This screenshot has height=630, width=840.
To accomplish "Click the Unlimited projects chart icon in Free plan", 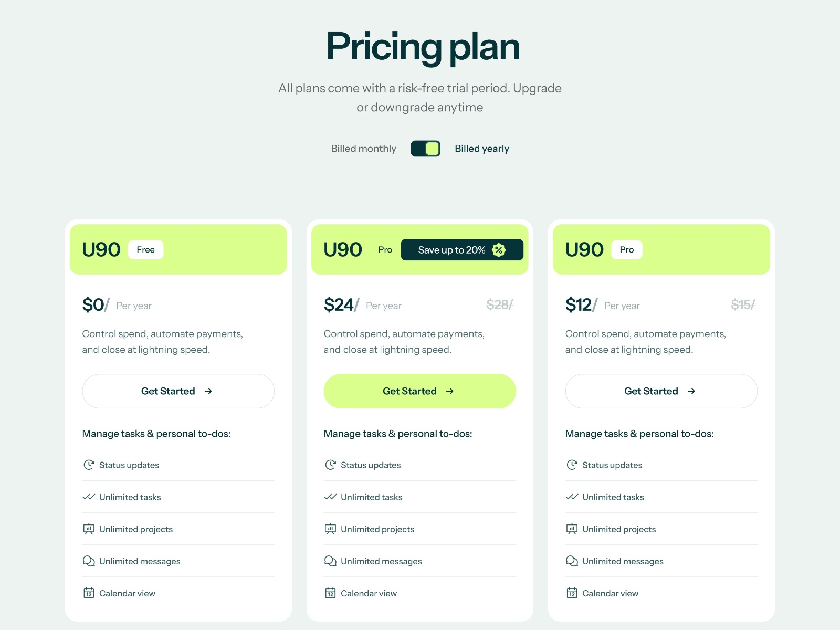I will pyautogui.click(x=89, y=529).
